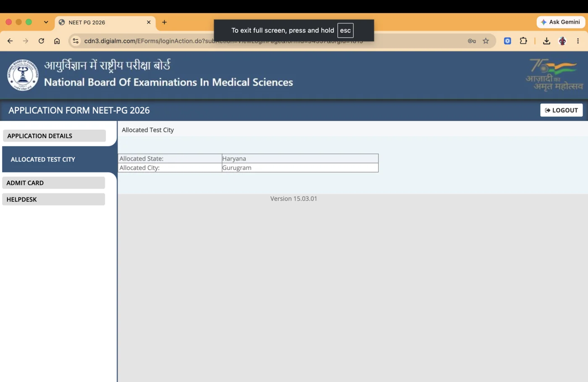Click the NBEMS emblem logo
588x382 pixels.
(x=23, y=75)
